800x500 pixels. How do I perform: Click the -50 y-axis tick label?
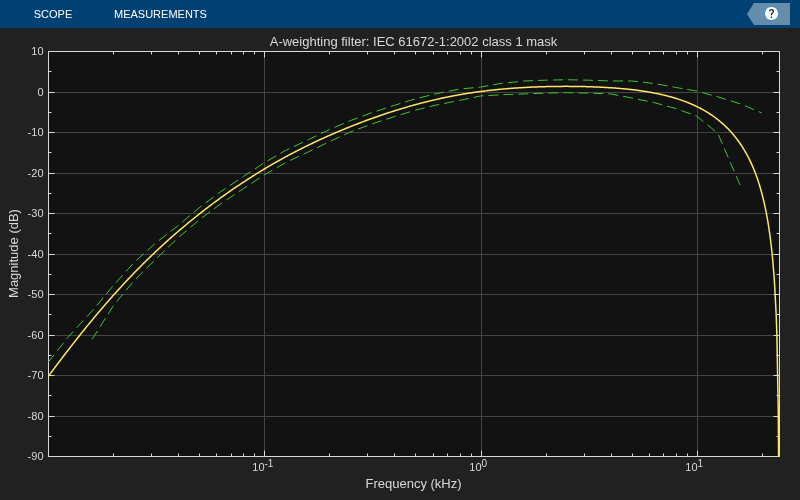pyautogui.click(x=35, y=295)
